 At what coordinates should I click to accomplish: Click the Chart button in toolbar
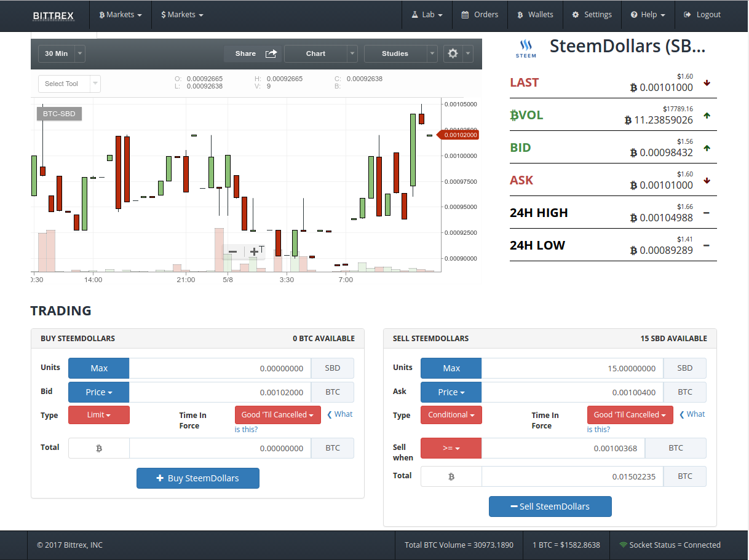(315, 53)
